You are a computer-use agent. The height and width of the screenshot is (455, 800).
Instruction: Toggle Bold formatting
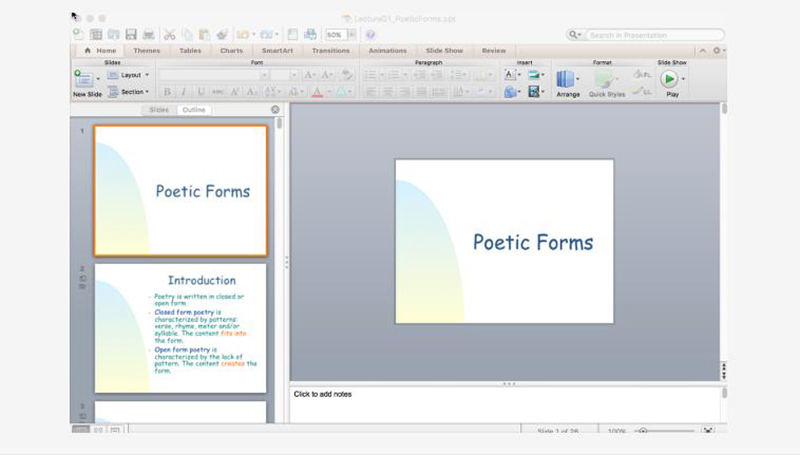(x=167, y=92)
